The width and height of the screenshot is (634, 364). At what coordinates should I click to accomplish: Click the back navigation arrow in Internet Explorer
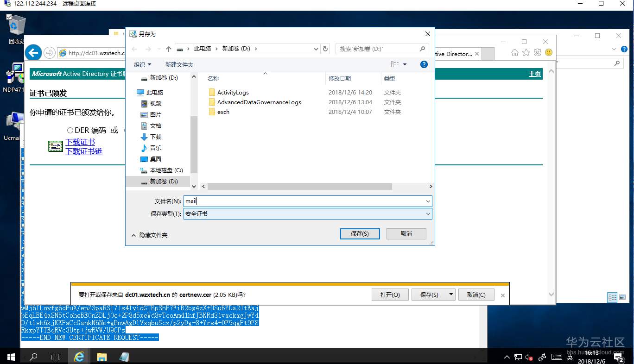pos(33,52)
